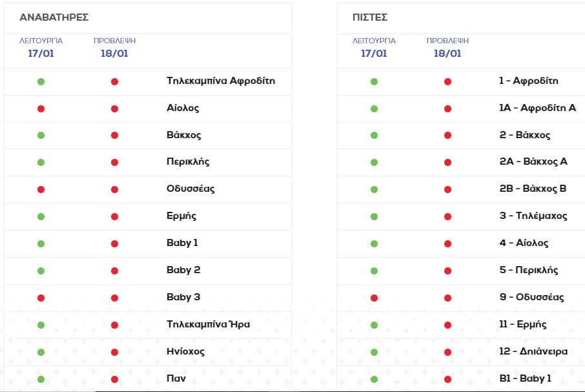The width and height of the screenshot is (585, 392).
Task: Click the 4 - Αίολος slope name
Action: coord(523,243)
